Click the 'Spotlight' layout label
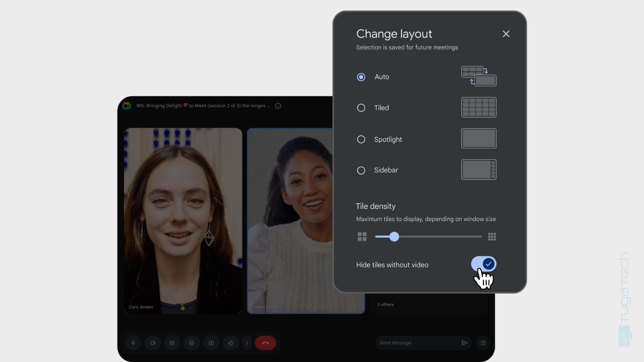 (388, 139)
